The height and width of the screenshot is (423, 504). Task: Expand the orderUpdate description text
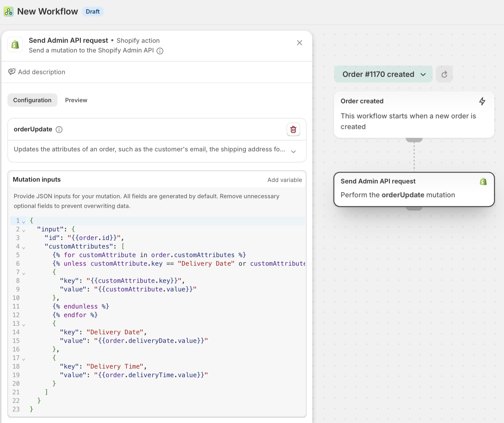293,151
